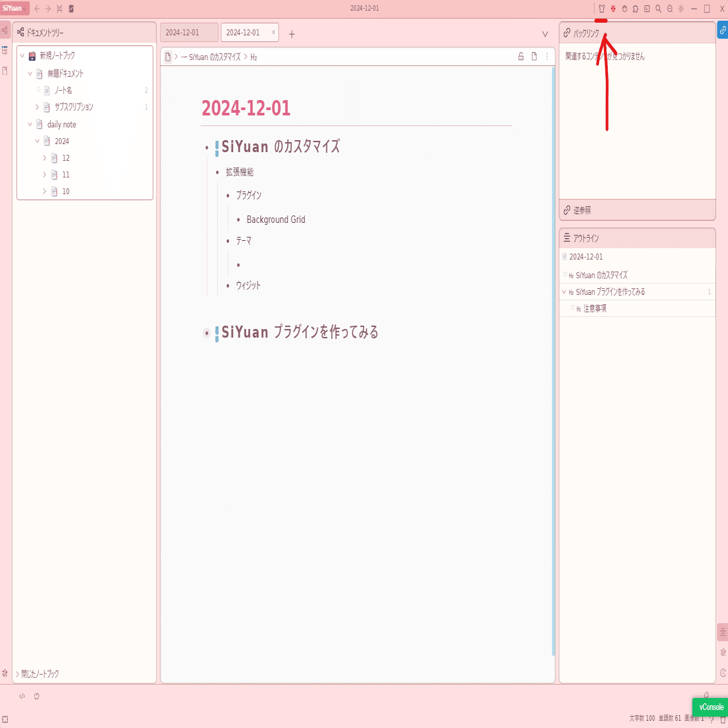Click the page icon beside the lock

point(534,56)
